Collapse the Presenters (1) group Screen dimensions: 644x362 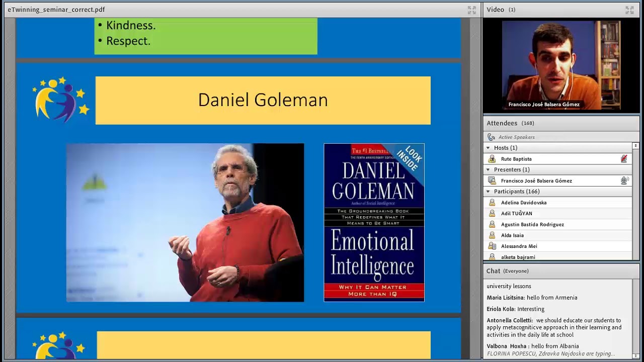(488, 169)
